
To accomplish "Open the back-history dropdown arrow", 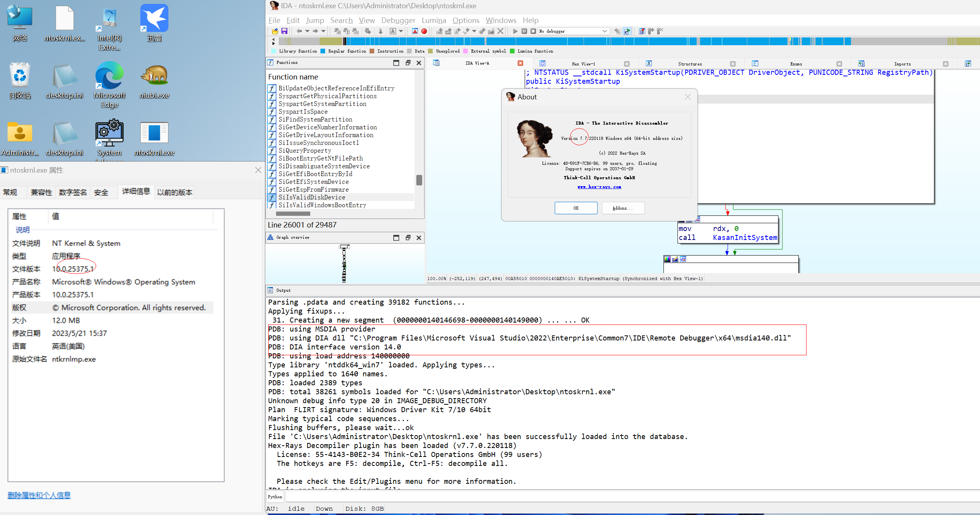I will pyautogui.click(x=307, y=31).
